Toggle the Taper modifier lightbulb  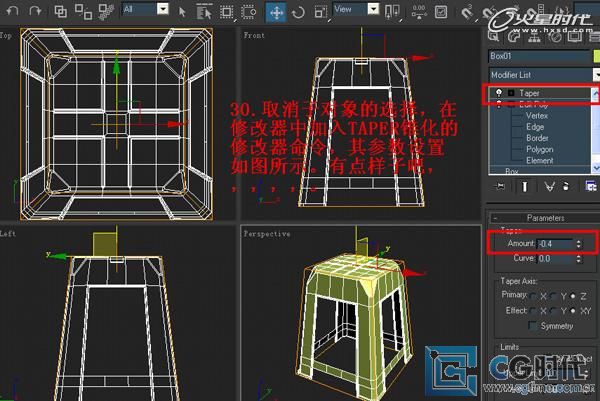coord(499,93)
